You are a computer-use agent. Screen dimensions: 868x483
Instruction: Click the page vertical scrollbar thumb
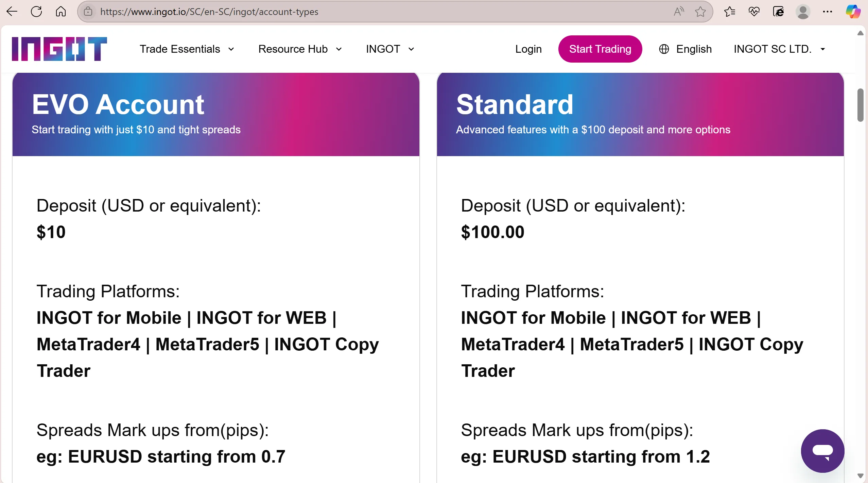coord(860,105)
